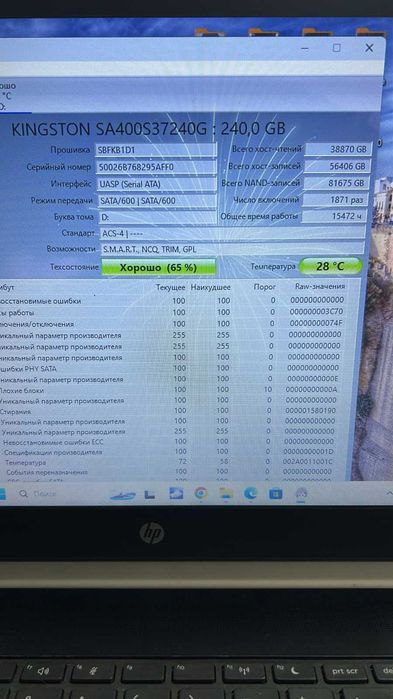This screenshot has width=393, height=699.
Task: Click the Общее время работы label
Action: pos(260,217)
